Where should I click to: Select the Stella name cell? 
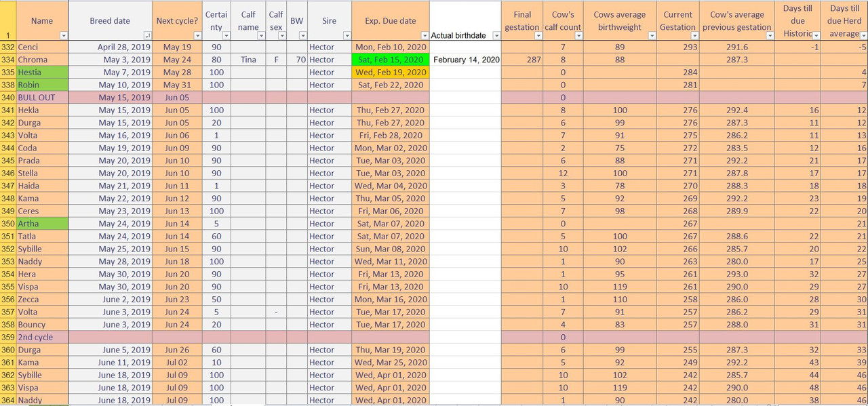click(x=42, y=174)
